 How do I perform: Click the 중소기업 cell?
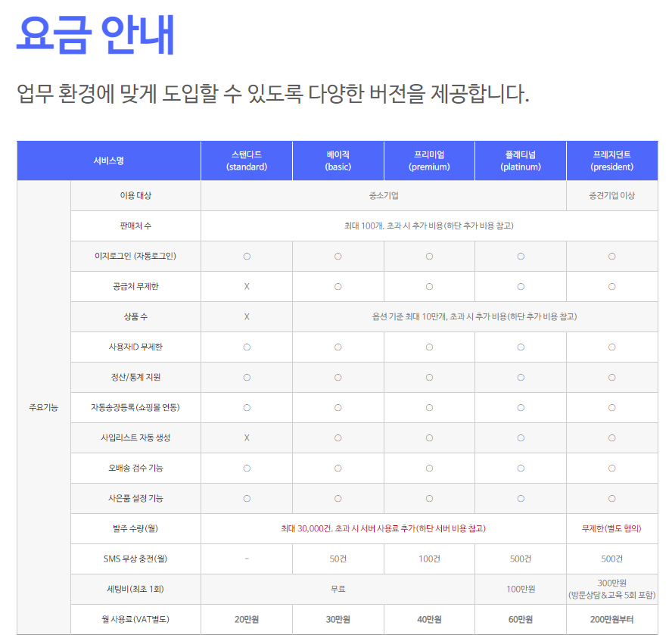click(384, 195)
